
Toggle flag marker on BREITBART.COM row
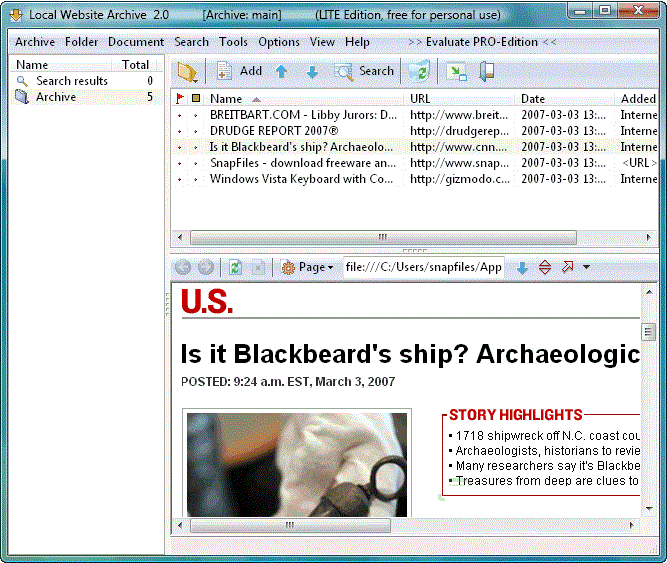pos(180,115)
